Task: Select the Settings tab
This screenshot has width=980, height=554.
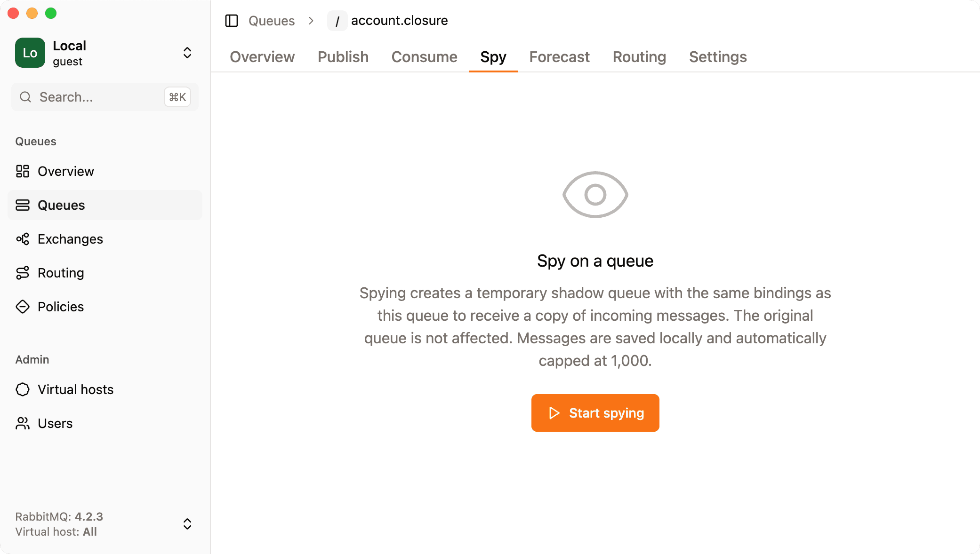Action: pyautogui.click(x=717, y=57)
